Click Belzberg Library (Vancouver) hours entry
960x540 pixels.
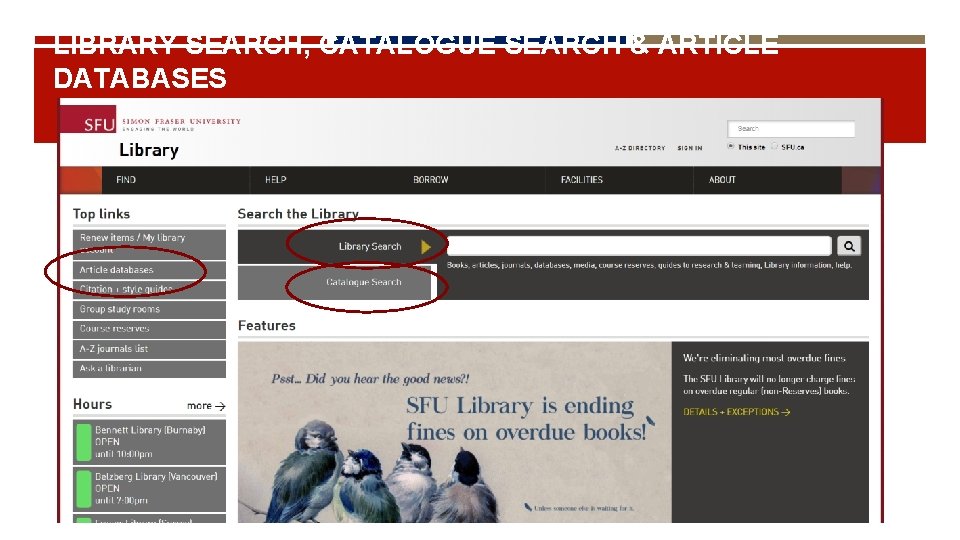click(149, 489)
